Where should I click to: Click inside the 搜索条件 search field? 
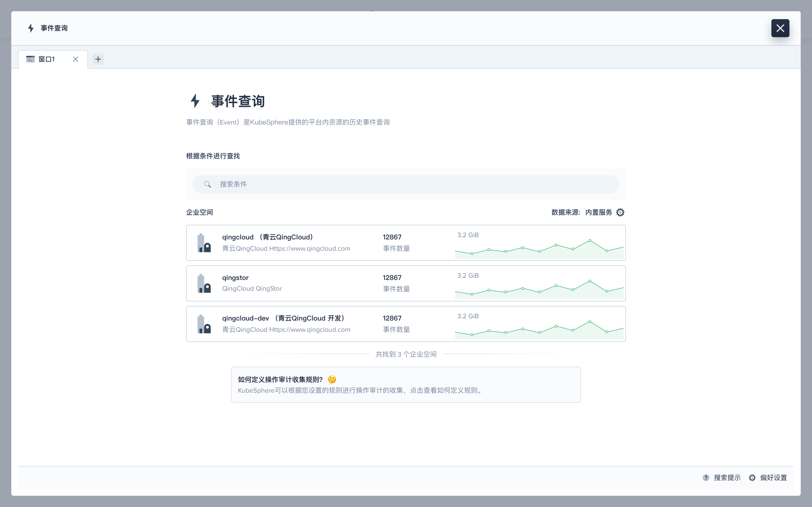369,184
